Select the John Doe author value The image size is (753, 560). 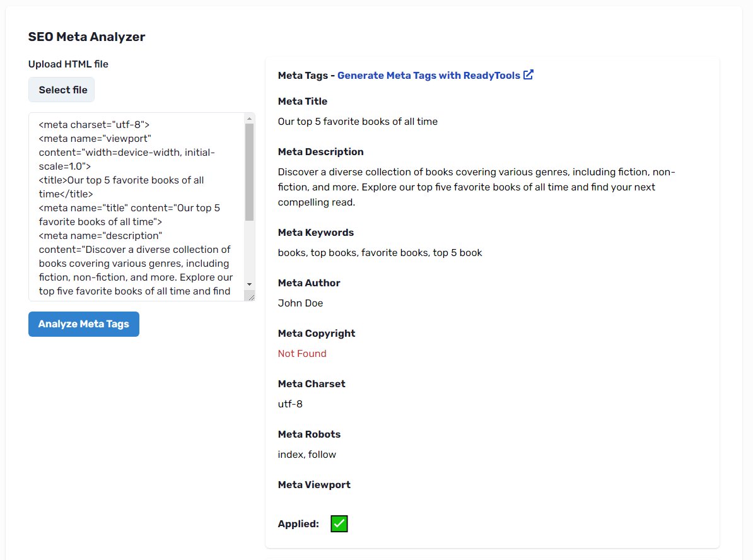pyautogui.click(x=300, y=303)
